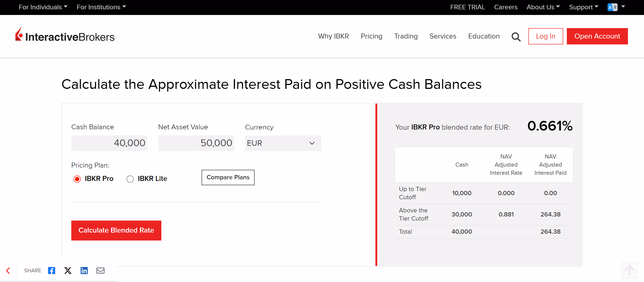This screenshot has width=644, height=282.
Task: Click the scroll-to-top arrow icon
Action: point(629,270)
